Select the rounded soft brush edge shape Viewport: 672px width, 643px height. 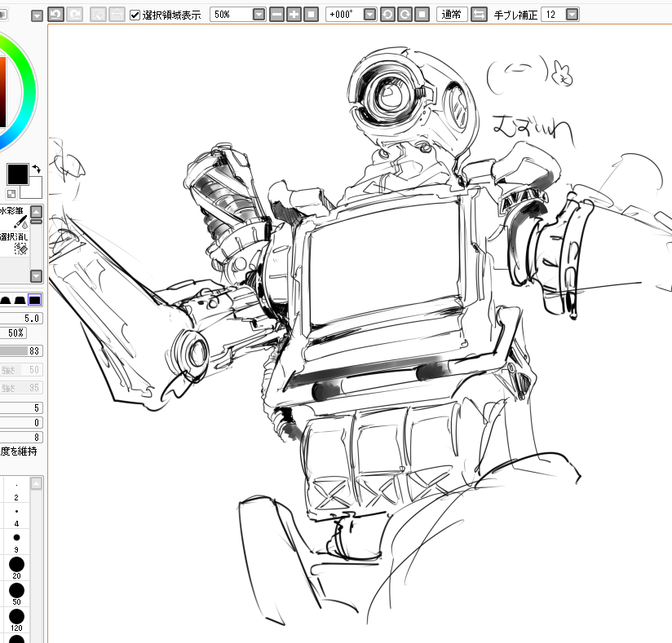pos(5,299)
